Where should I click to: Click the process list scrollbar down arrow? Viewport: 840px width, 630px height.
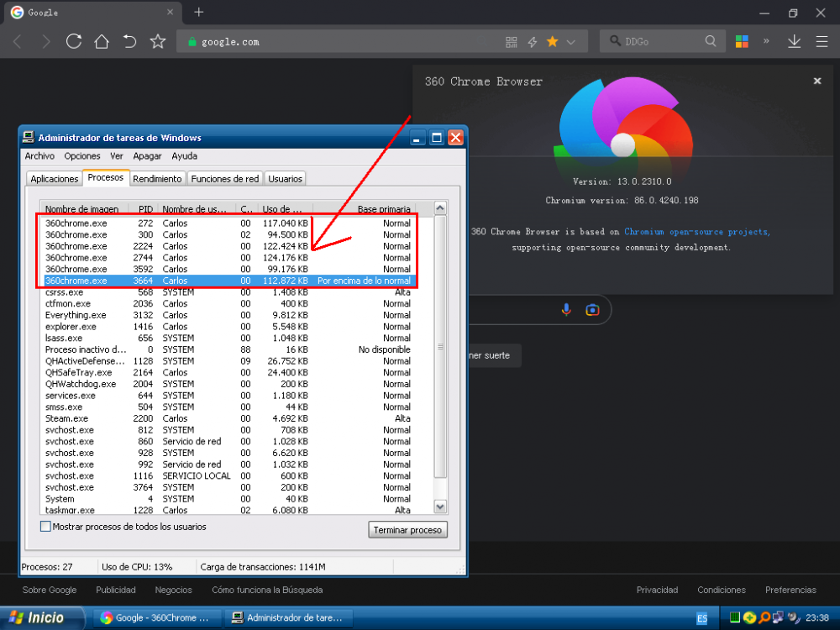coord(440,507)
